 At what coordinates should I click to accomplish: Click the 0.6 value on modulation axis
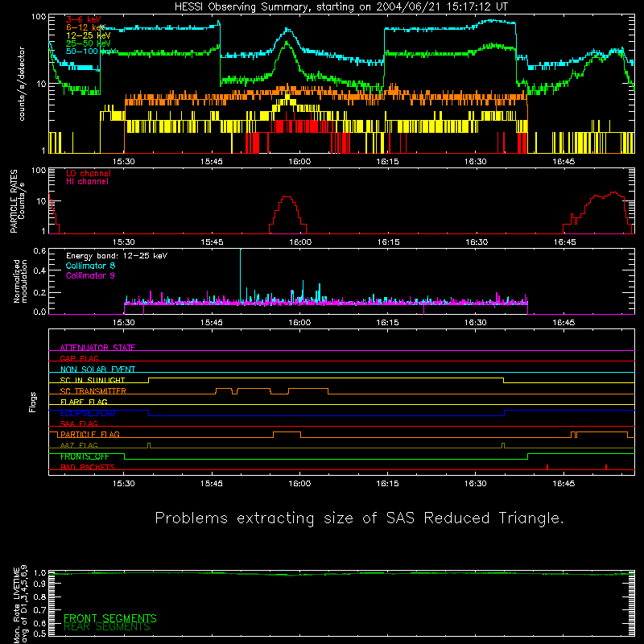click(39, 251)
